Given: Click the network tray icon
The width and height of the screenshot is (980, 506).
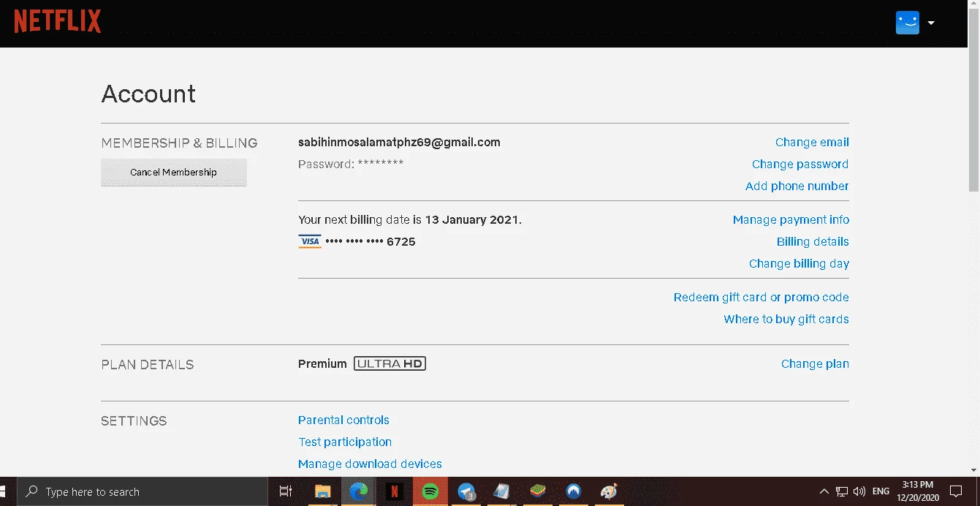Looking at the screenshot, I should pyautogui.click(x=842, y=492).
